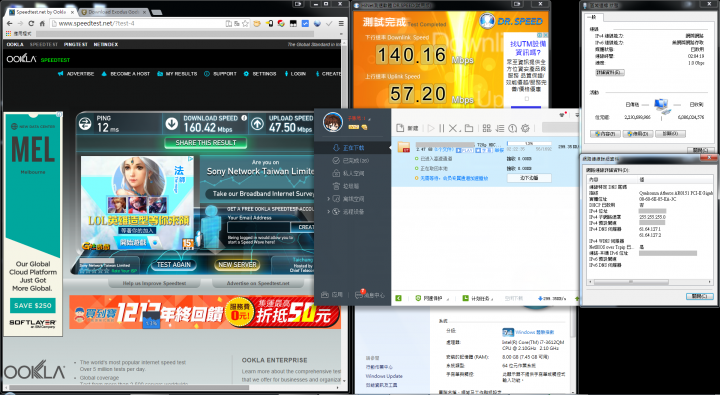Bookmark this page with the star icon
The image size is (720, 395).
pyautogui.click(x=245, y=23)
